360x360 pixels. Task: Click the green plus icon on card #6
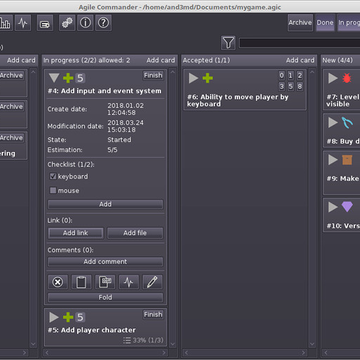[x=207, y=78]
